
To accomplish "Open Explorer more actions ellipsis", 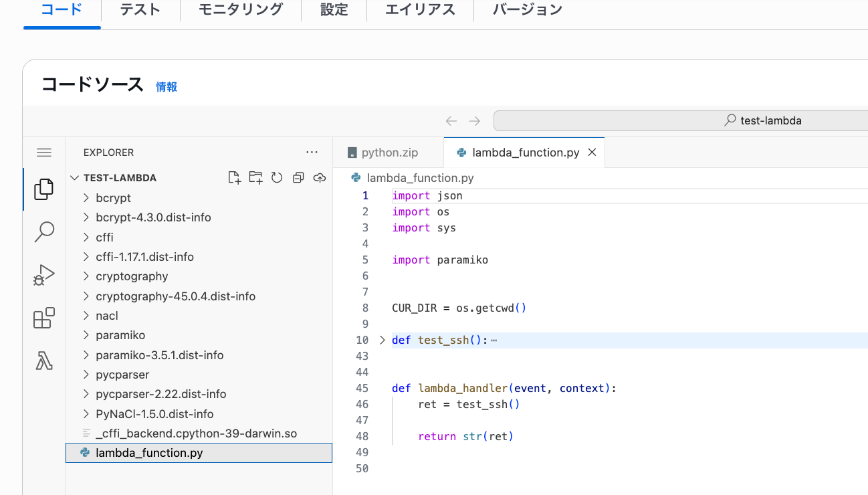I will 312,153.
